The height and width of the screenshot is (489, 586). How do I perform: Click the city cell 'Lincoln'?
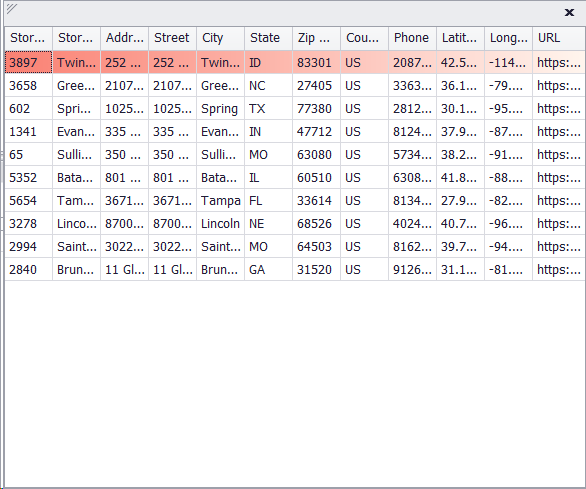tap(220, 224)
